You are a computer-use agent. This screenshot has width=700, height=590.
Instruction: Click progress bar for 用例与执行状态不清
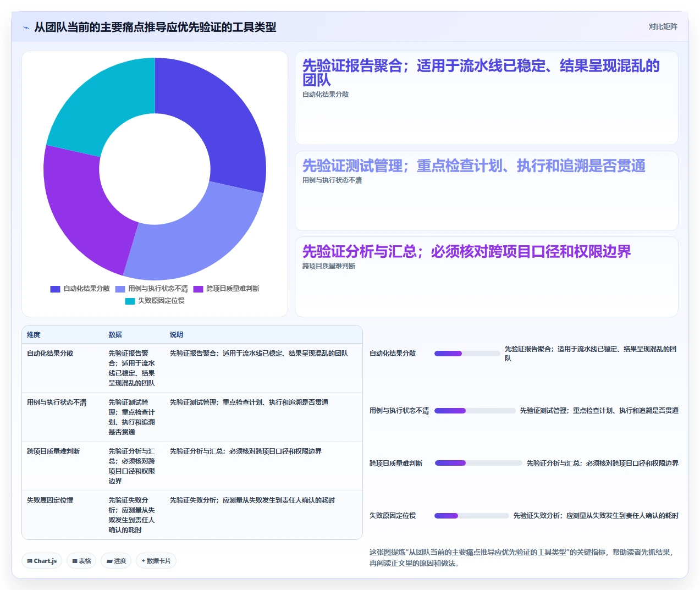click(x=475, y=411)
